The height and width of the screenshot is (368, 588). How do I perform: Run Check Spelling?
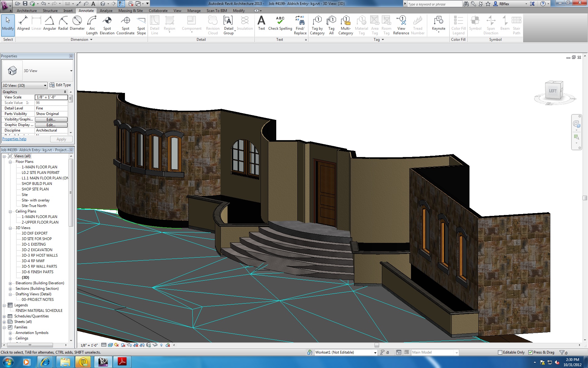[x=280, y=24]
